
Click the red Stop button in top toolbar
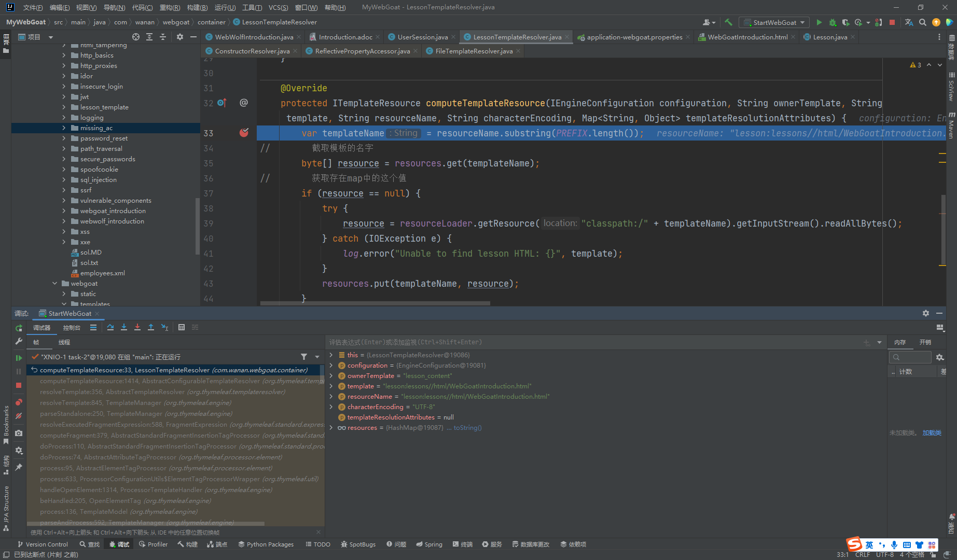point(892,22)
